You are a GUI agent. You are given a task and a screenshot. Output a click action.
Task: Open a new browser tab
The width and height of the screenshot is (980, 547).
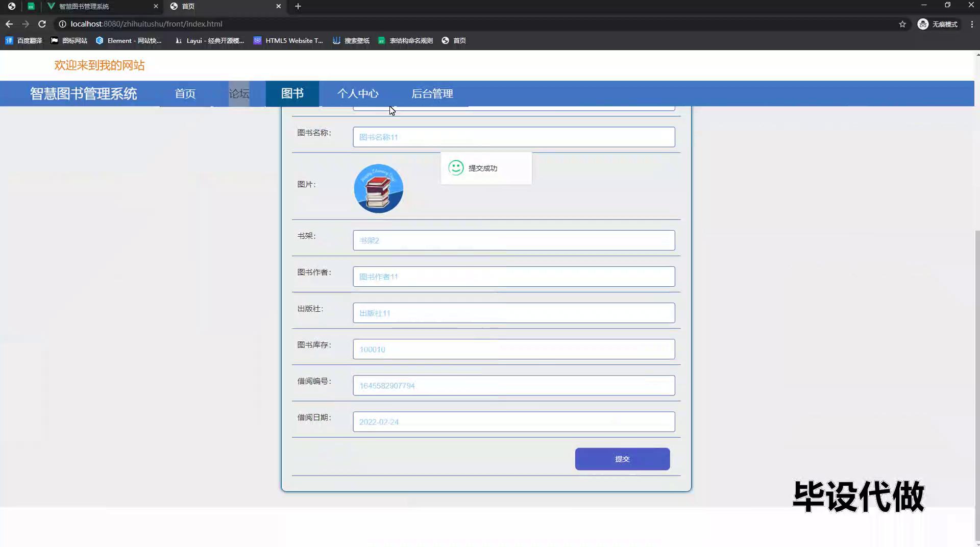298,6
